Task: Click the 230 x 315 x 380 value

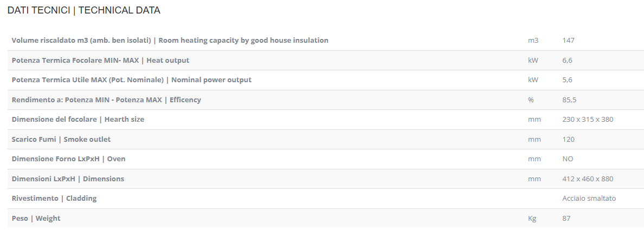Action: coord(588,119)
